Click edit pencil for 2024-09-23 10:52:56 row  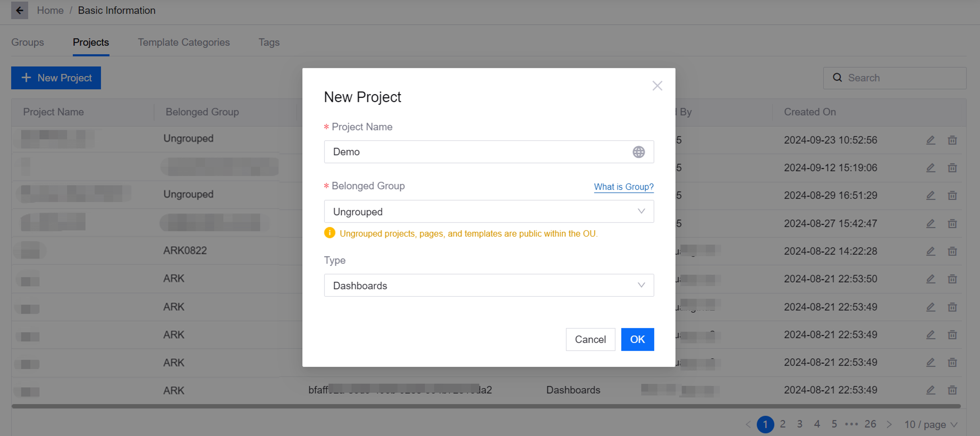930,140
